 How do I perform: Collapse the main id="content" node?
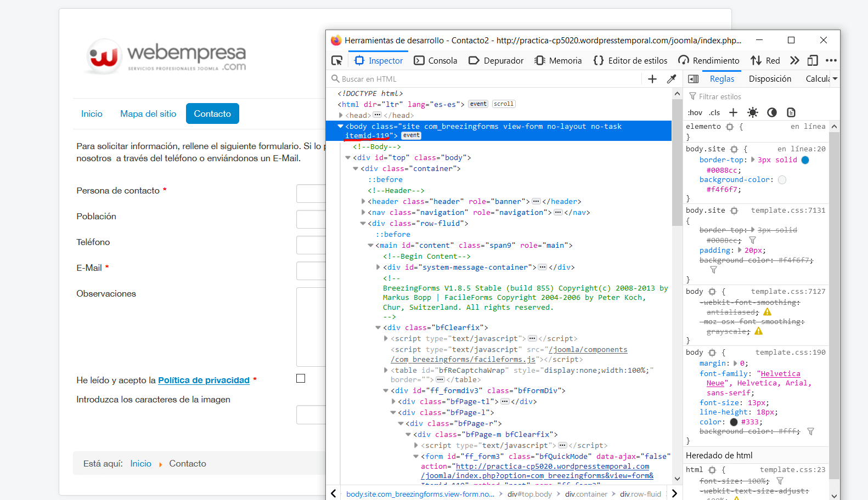[x=370, y=246]
